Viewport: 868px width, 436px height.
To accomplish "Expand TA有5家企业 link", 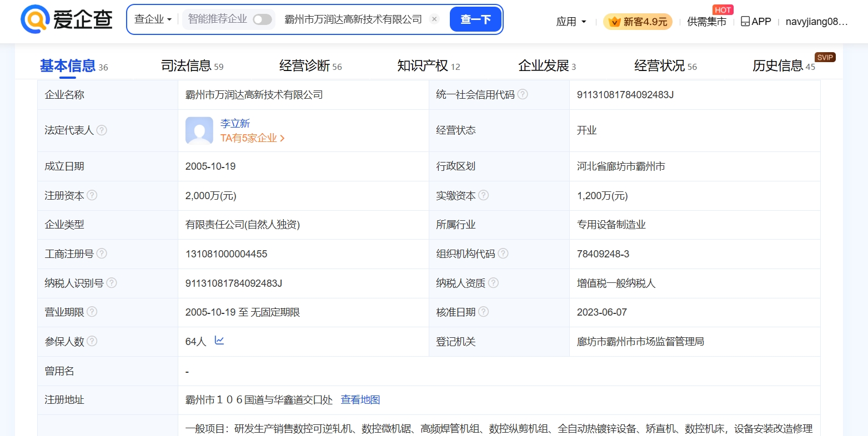I will click(x=252, y=138).
